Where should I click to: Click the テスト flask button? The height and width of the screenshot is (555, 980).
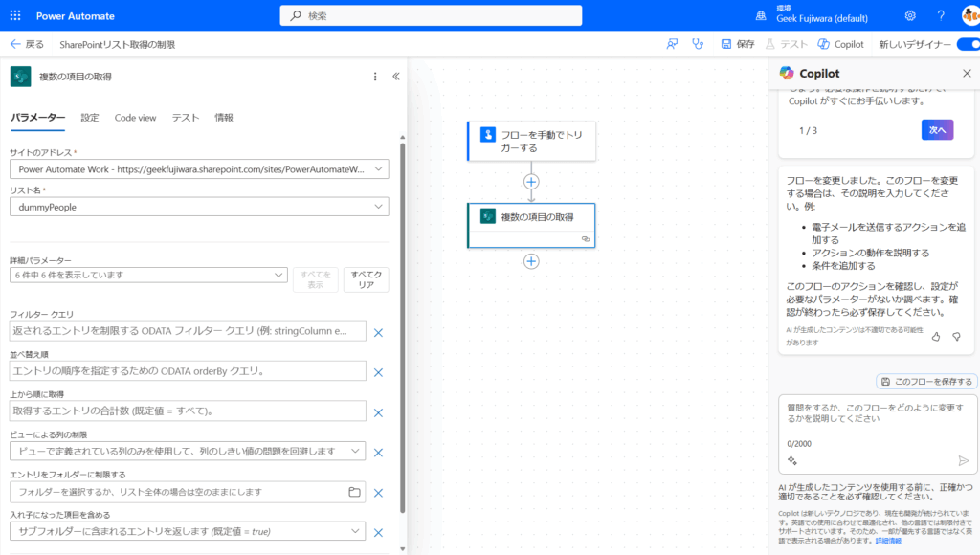(787, 44)
